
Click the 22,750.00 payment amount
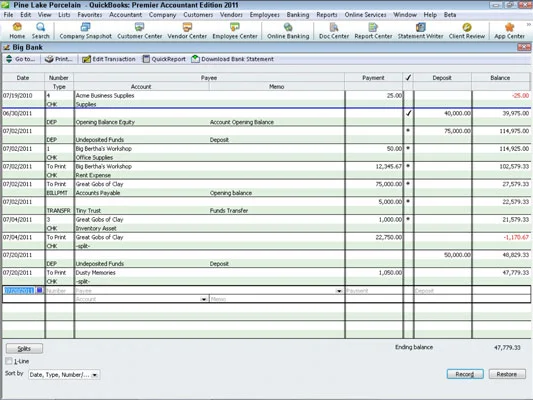[x=389, y=237]
